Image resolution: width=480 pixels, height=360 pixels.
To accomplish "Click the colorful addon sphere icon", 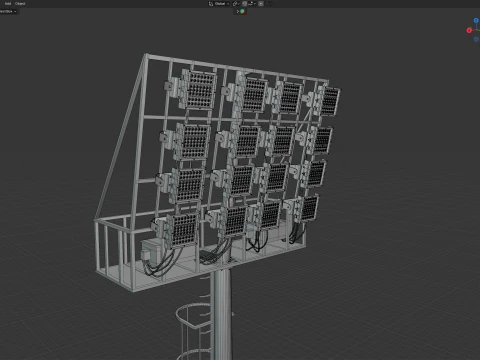I will (x=242, y=11).
